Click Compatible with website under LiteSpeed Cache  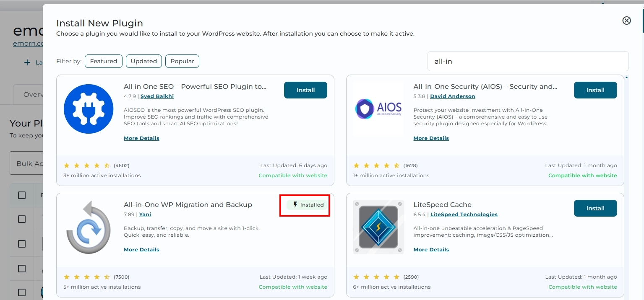point(583,287)
